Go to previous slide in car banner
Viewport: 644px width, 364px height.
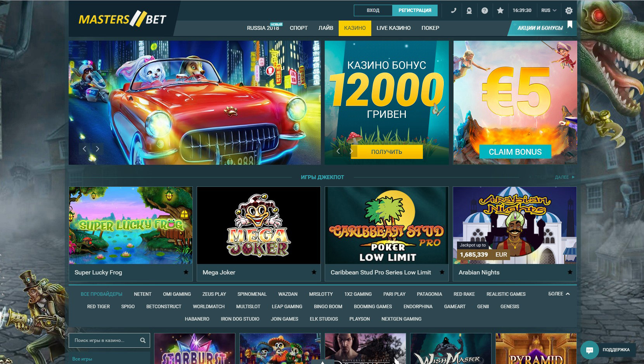(x=85, y=149)
